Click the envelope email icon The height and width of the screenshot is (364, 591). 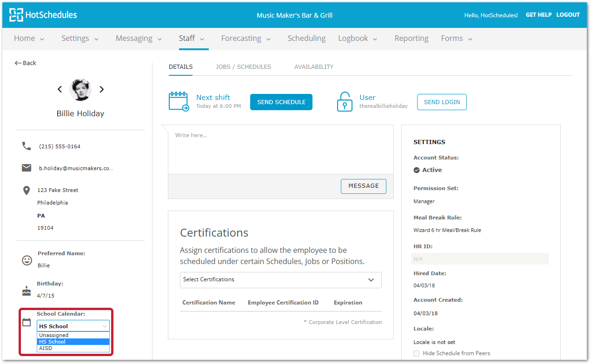pyautogui.click(x=27, y=168)
